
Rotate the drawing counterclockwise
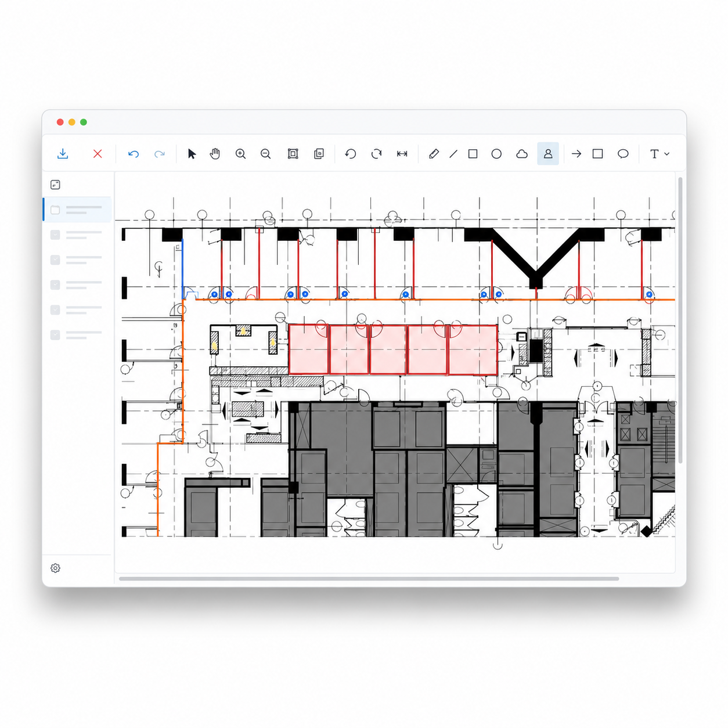click(x=351, y=154)
